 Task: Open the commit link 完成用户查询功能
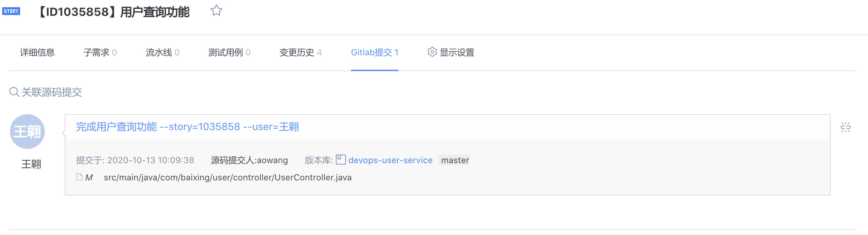pyautogui.click(x=187, y=127)
